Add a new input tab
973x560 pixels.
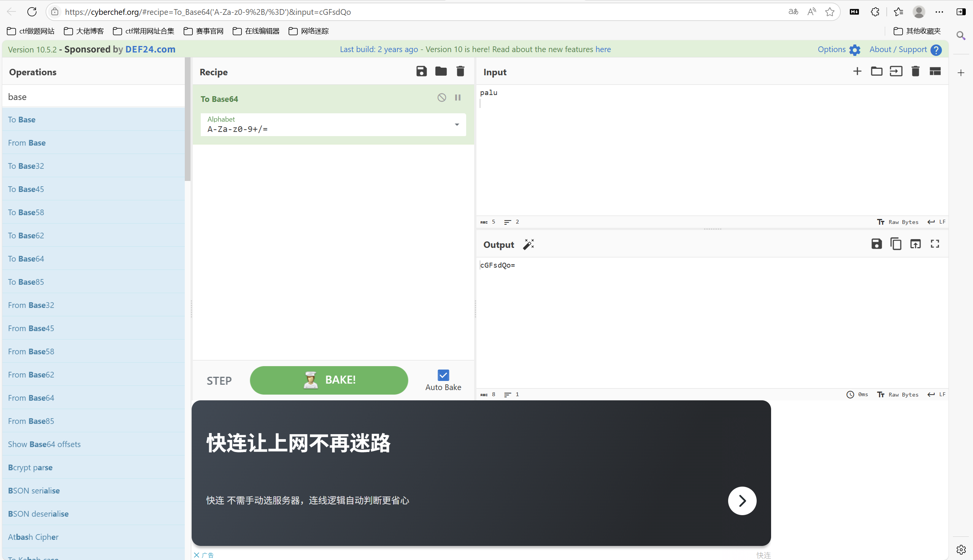click(857, 71)
